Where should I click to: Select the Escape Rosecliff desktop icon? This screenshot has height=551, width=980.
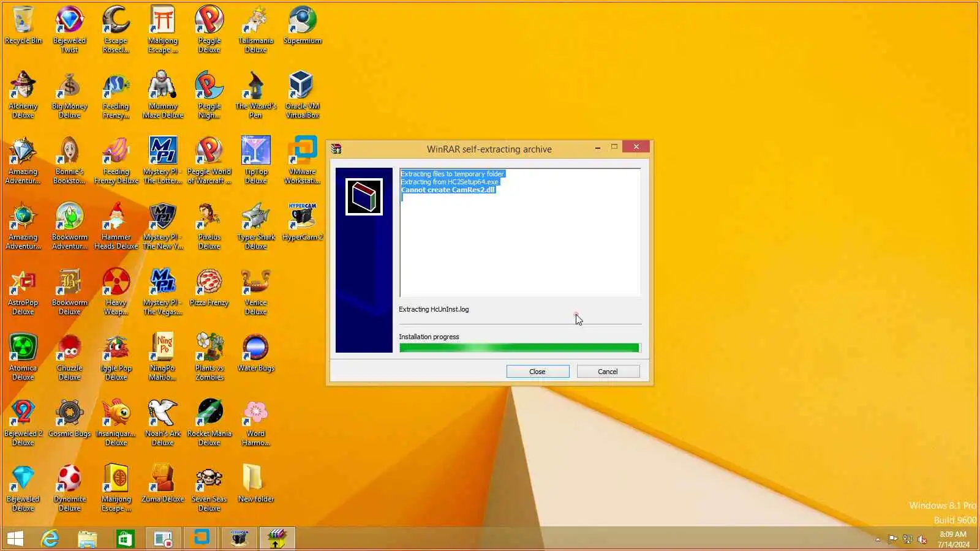click(x=116, y=29)
